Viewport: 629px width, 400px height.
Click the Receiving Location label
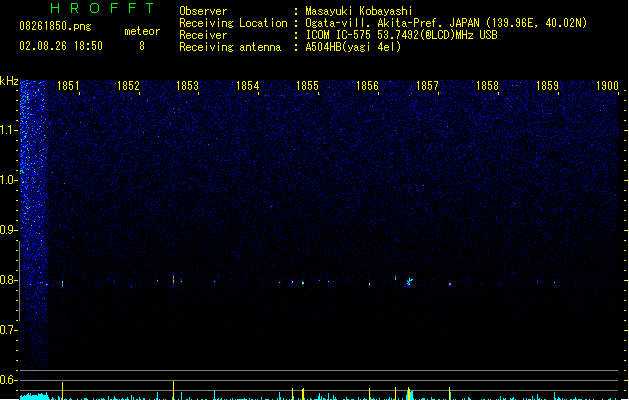point(233,23)
